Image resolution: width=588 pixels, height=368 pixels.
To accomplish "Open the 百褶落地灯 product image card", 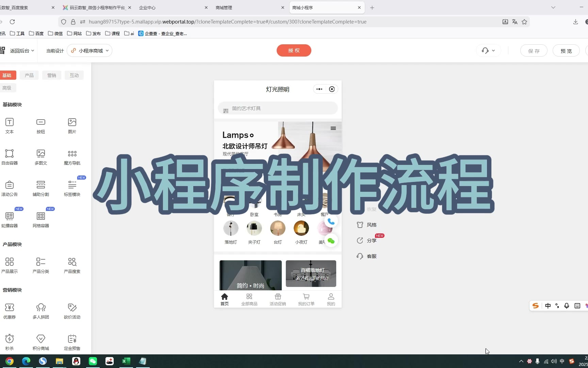I will (x=311, y=274).
